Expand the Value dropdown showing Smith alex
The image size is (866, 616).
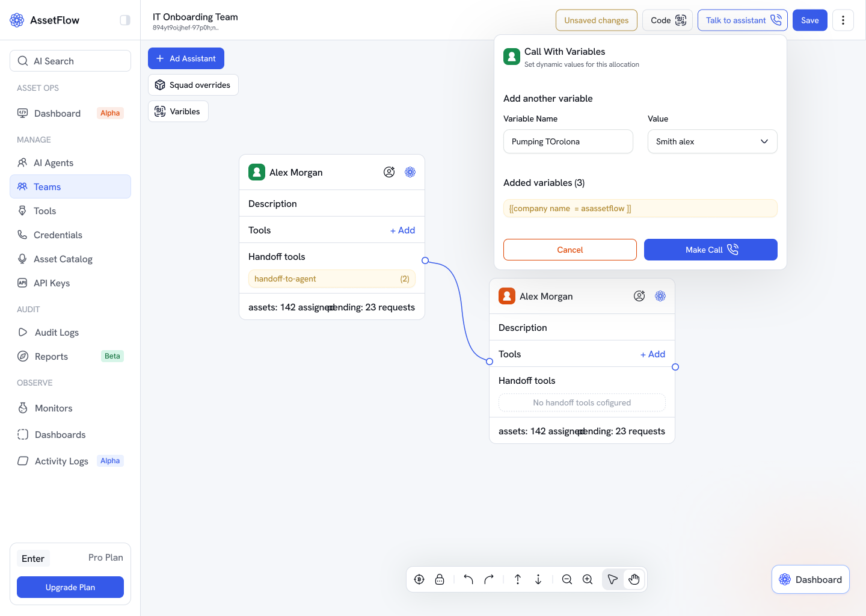click(713, 141)
